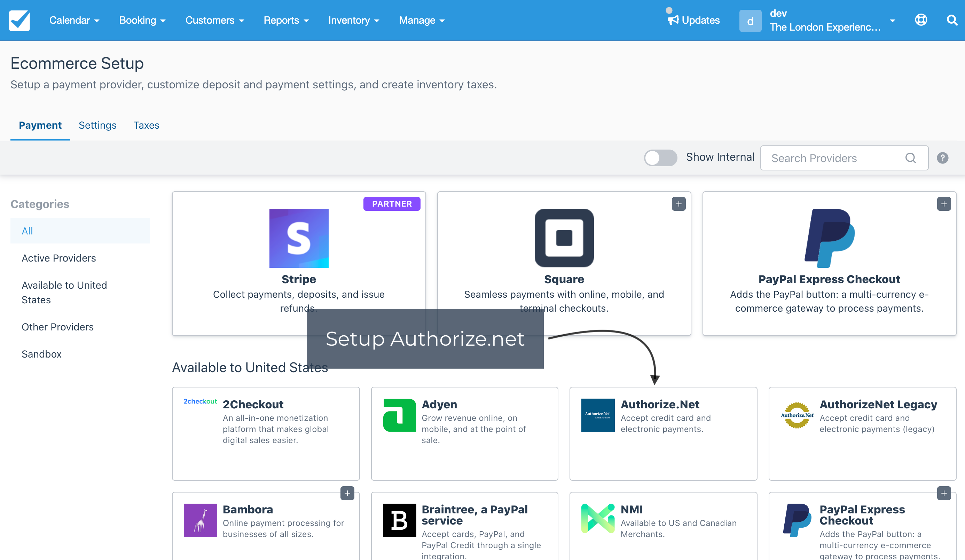Expand the Booking menu
965x560 pixels.
(x=142, y=20)
